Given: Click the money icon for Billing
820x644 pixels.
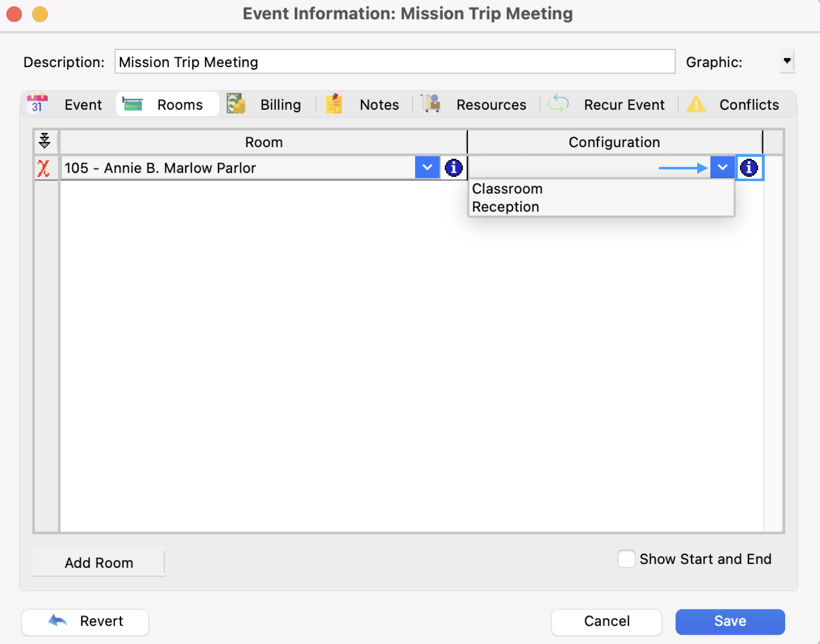Looking at the screenshot, I should pos(236,104).
